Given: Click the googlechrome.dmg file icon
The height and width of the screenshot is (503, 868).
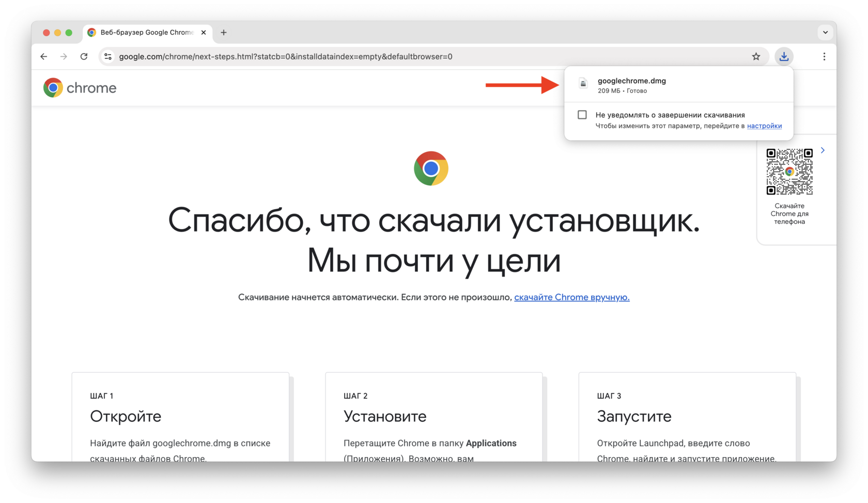Looking at the screenshot, I should [x=583, y=84].
